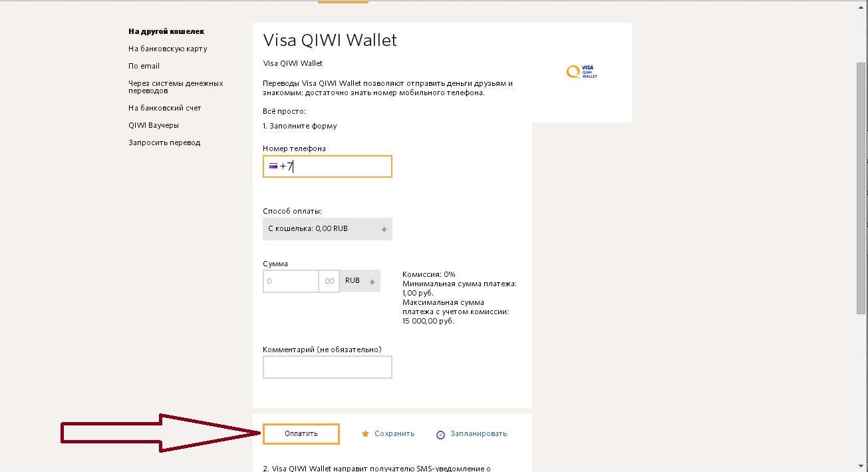The height and width of the screenshot is (472, 868).
Task: Click the Russian flag country icon
Action: coord(273,166)
